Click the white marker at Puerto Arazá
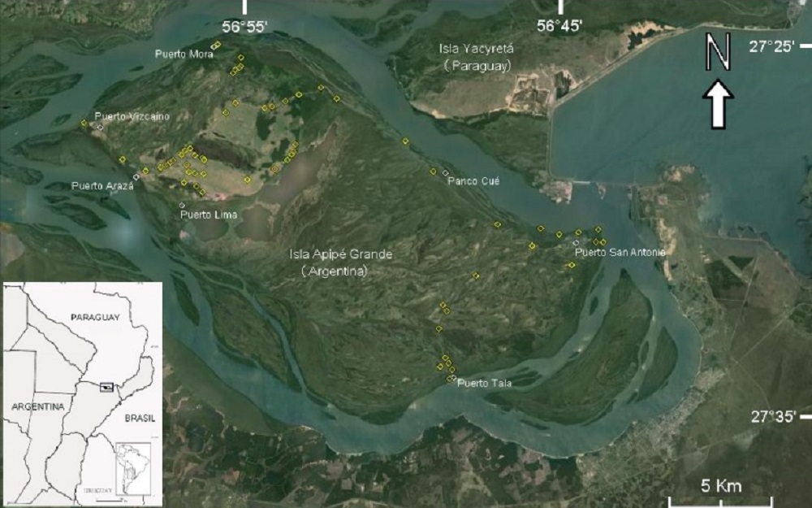The height and width of the screenshot is (508, 812). coord(136,176)
